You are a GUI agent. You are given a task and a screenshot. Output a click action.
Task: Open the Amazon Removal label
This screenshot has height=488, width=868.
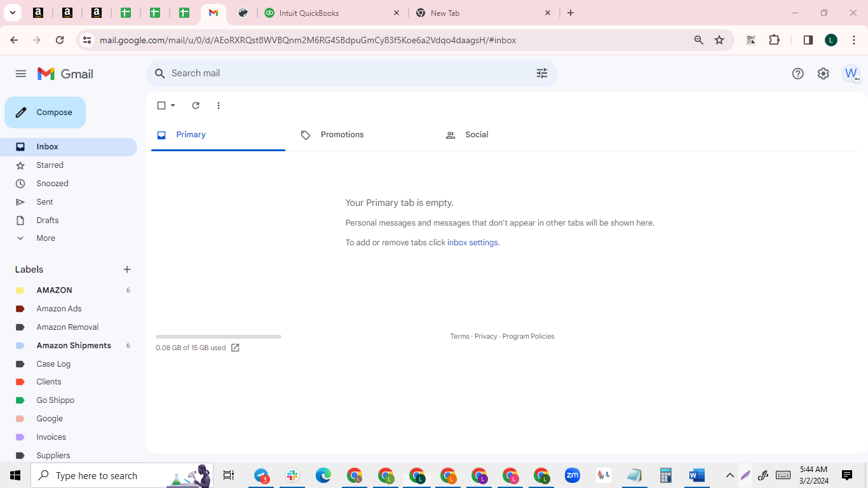pyautogui.click(x=69, y=327)
